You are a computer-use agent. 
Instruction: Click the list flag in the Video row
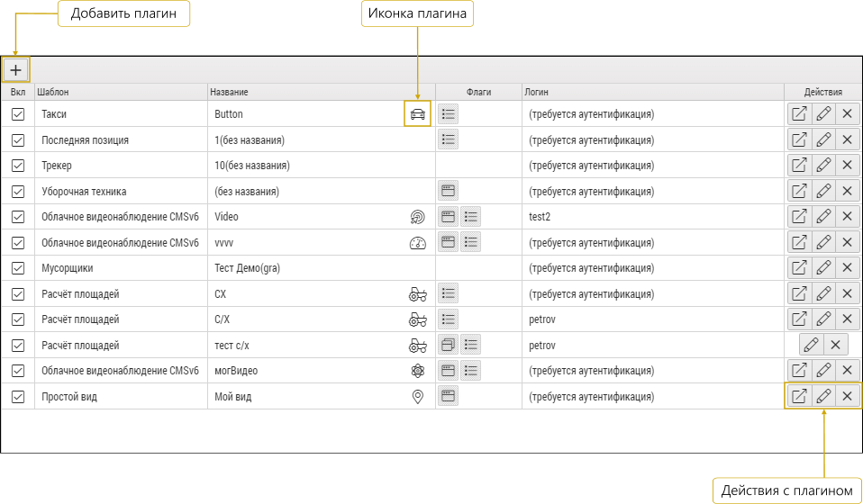pos(470,217)
